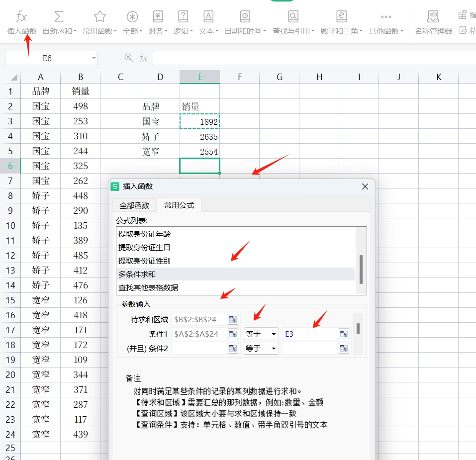Image resolution: width=476 pixels, height=460 pixels.
Task: Open the AutoSum sigma tool
Action: pos(59,17)
